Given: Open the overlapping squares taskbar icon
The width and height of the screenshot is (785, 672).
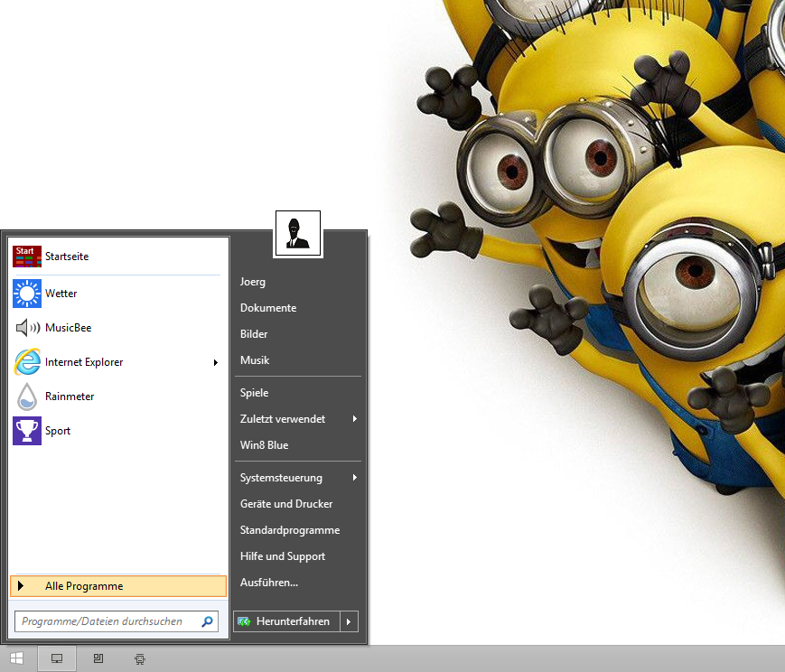Looking at the screenshot, I should coord(98,658).
